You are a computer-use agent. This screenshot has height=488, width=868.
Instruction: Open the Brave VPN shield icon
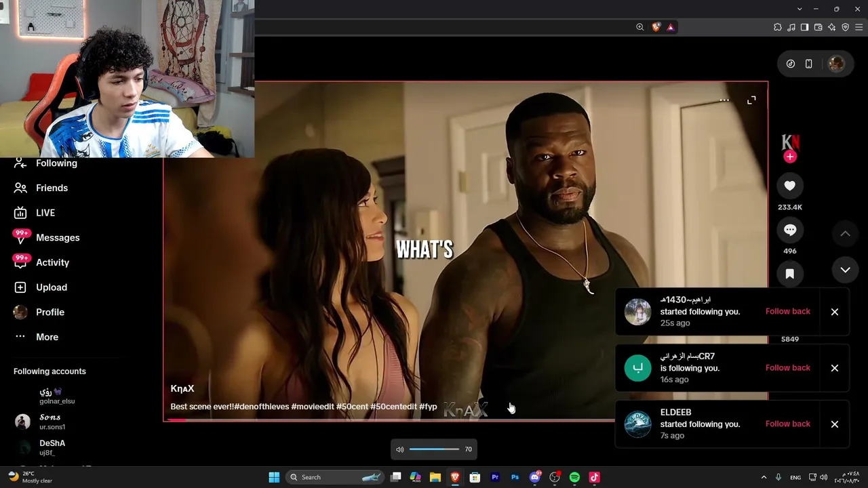(x=845, y=27)
